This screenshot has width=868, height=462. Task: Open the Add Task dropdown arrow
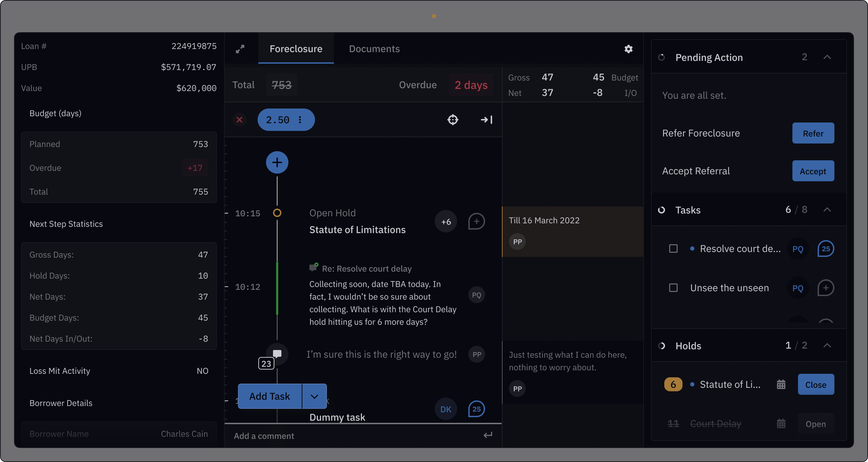[314, 396]
